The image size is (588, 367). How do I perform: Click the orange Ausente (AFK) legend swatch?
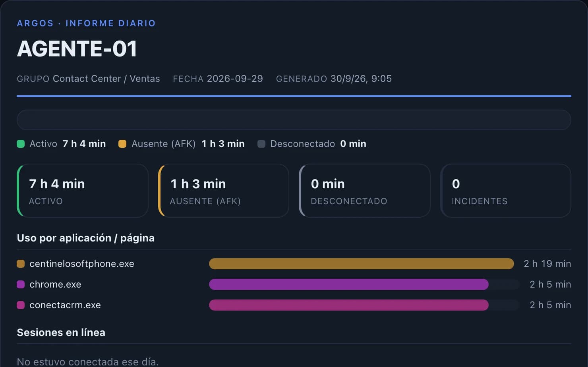coord(122,144)
